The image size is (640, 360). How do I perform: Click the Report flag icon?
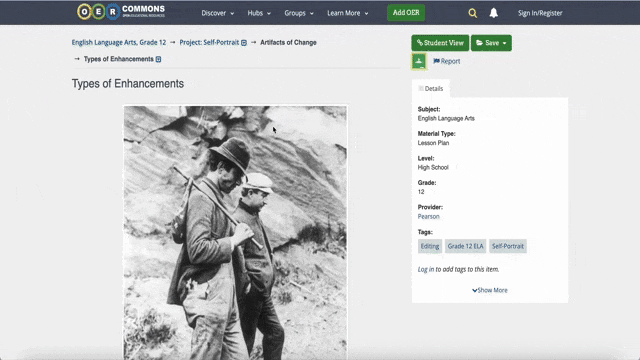click(436, 61)
